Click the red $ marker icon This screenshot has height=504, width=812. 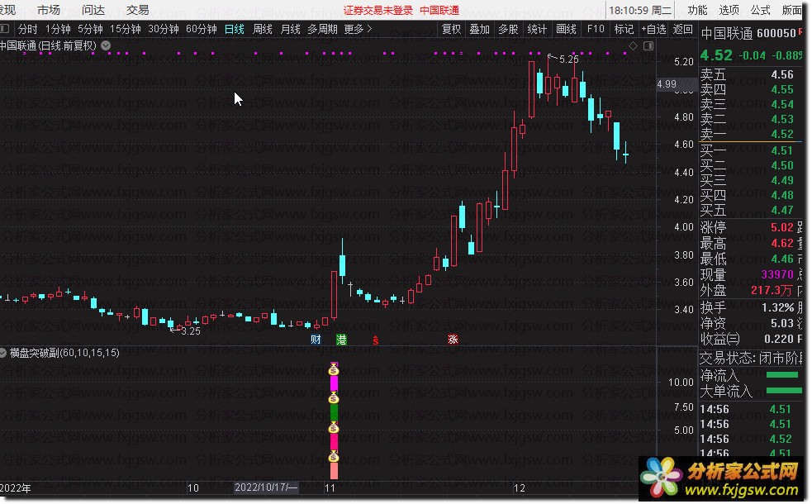point(376,340)
